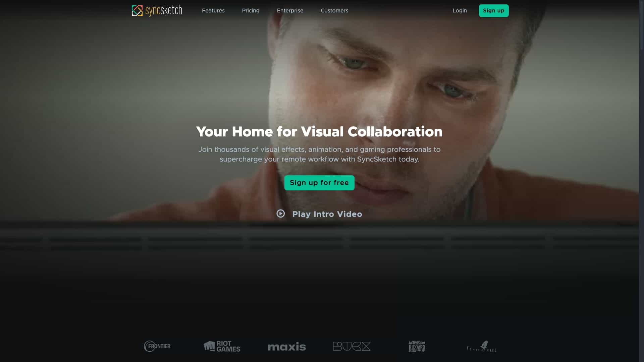Click the Login link
Image resolution: width=644 pixels, height=362 pixels.
(x=460, y=11)
